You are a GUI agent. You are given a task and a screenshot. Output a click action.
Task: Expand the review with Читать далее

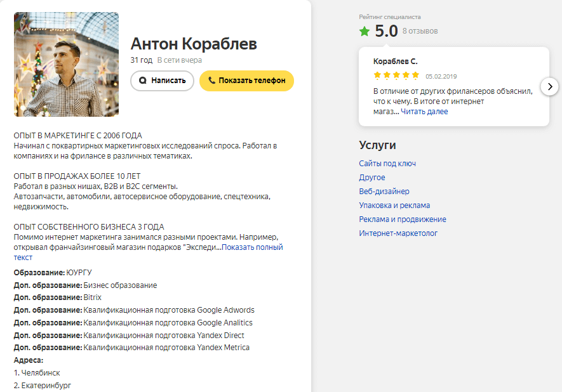425,112
